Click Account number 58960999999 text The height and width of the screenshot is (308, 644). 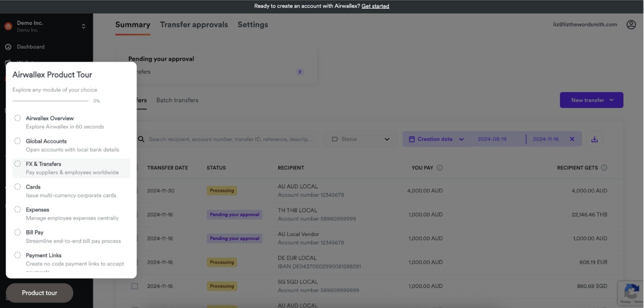pyautogui.click(x=317, y=219)
